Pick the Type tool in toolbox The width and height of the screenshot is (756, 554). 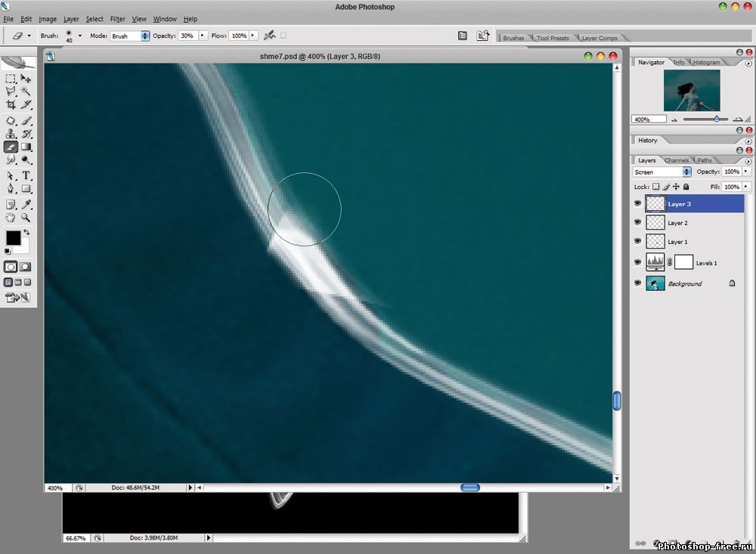26,175
